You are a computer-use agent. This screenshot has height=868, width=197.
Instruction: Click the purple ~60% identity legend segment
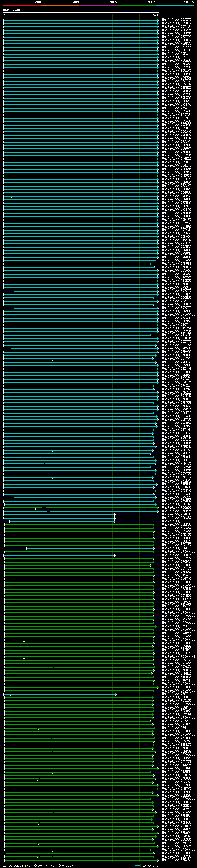coord(99,6)
